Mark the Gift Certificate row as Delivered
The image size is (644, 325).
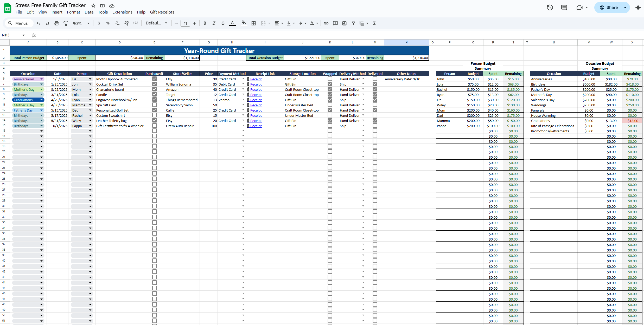pyautogui.click(x=375, y=126)
